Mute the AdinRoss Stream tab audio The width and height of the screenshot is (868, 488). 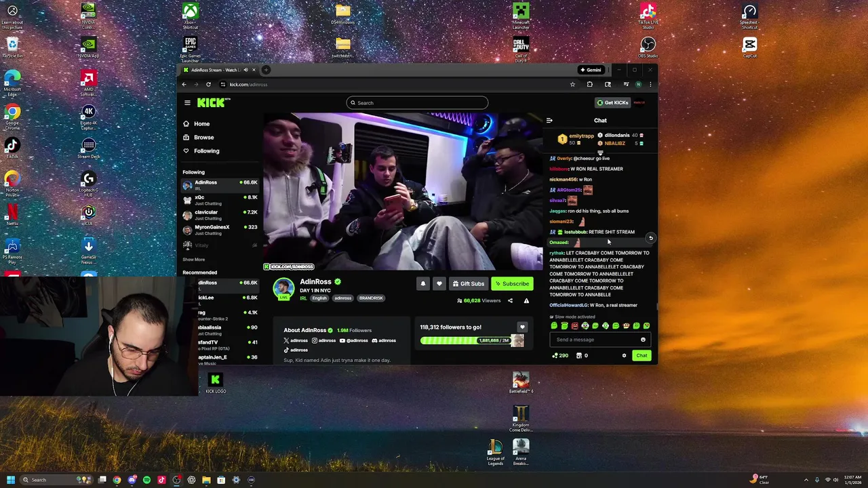pyautogui.click(x=245, y=70)
